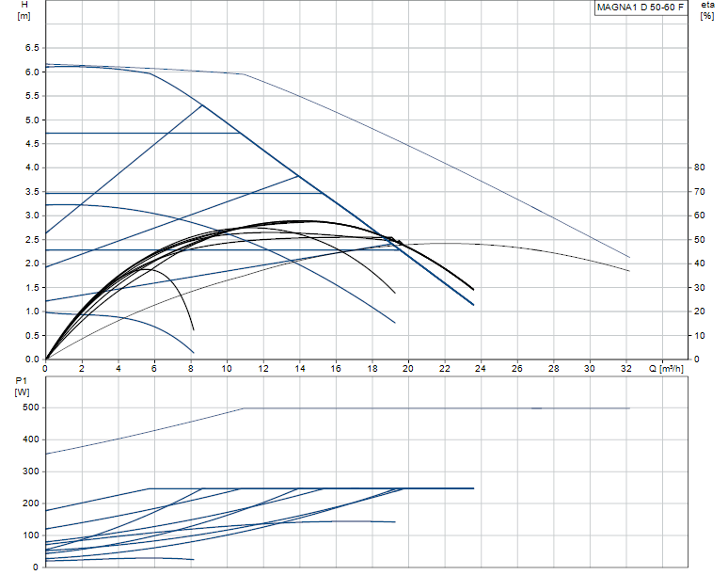This screenshot has width=728, height=575.
Task: Click the 2.5 value on H axis
Action: (32, 240)
